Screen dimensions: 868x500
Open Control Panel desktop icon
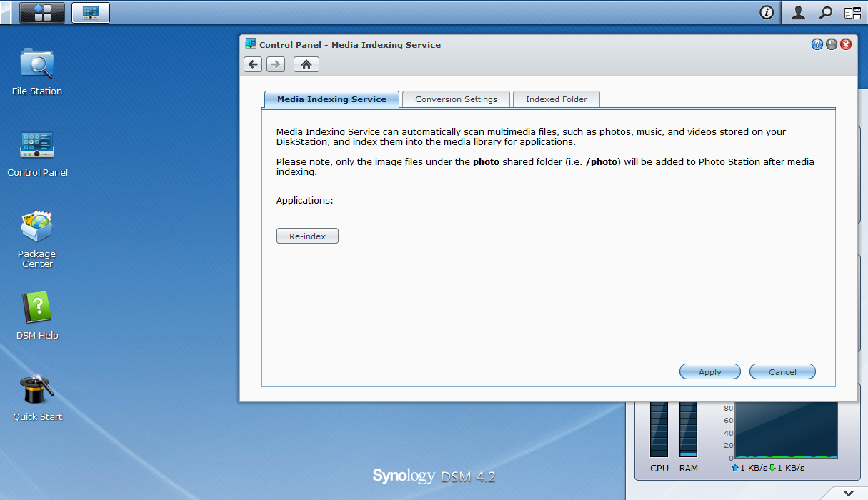(x=37, y=153)
